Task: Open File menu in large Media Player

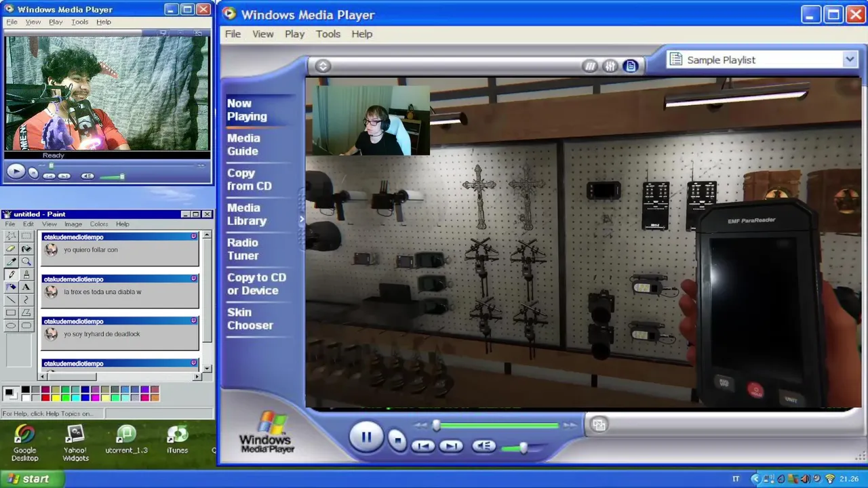Action: pyautogui.click(x=233, y=34)
